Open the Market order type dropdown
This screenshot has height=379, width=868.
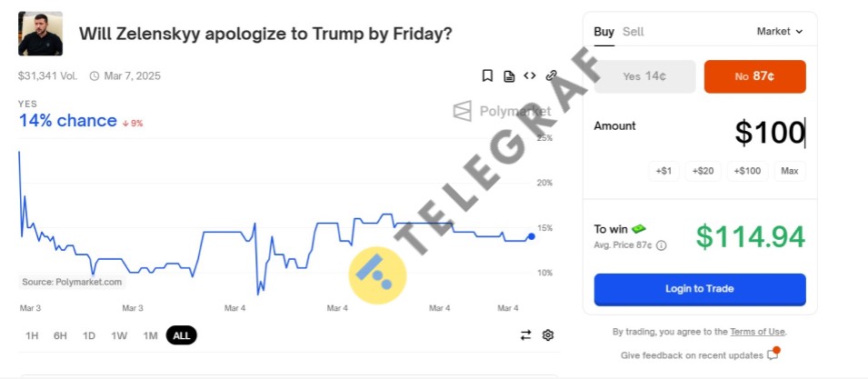[780, 31]
